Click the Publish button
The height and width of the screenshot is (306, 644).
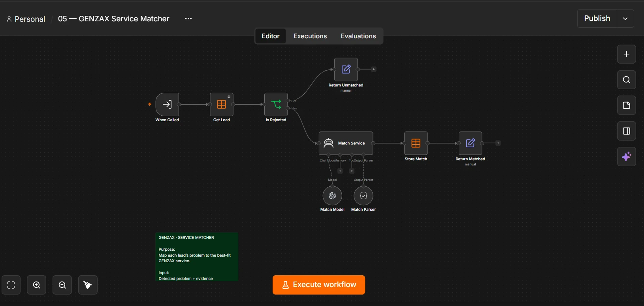click(597, 19)
